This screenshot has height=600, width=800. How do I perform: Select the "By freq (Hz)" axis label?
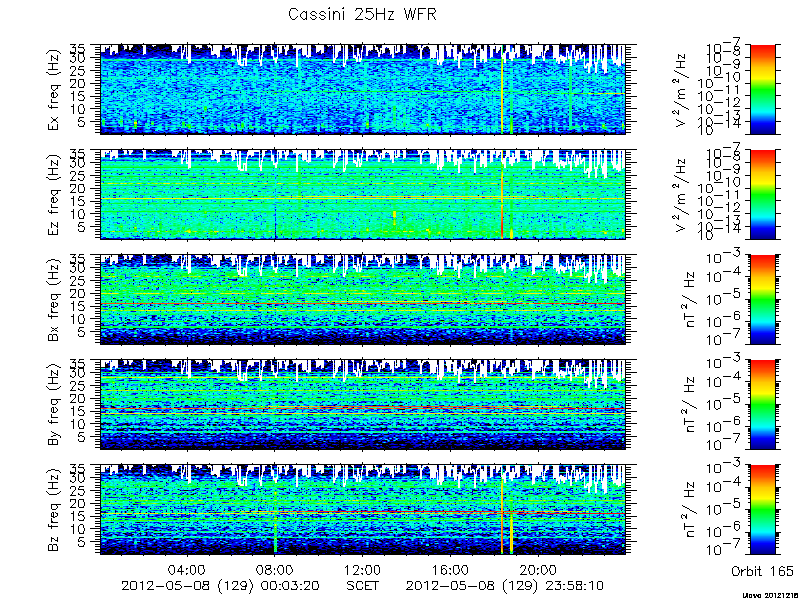point(55,405)
